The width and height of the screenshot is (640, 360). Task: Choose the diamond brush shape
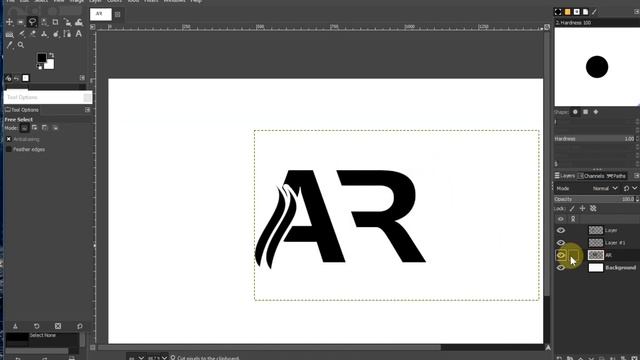tap(596, 112)
